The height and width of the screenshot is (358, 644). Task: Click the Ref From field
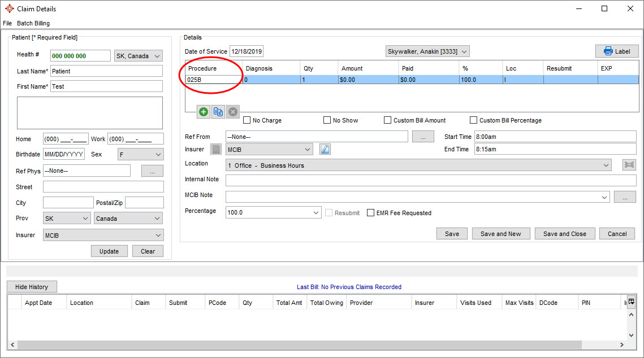(317, 137)
